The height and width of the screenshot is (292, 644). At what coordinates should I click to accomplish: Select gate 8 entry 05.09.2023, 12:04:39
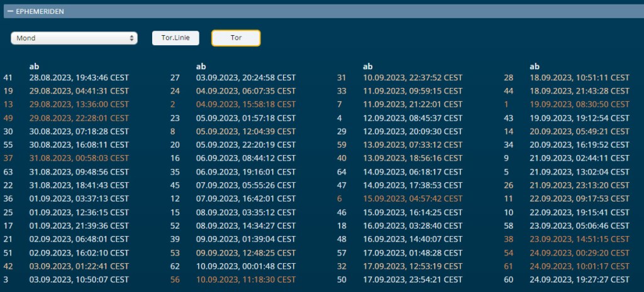tap(245, 131)
